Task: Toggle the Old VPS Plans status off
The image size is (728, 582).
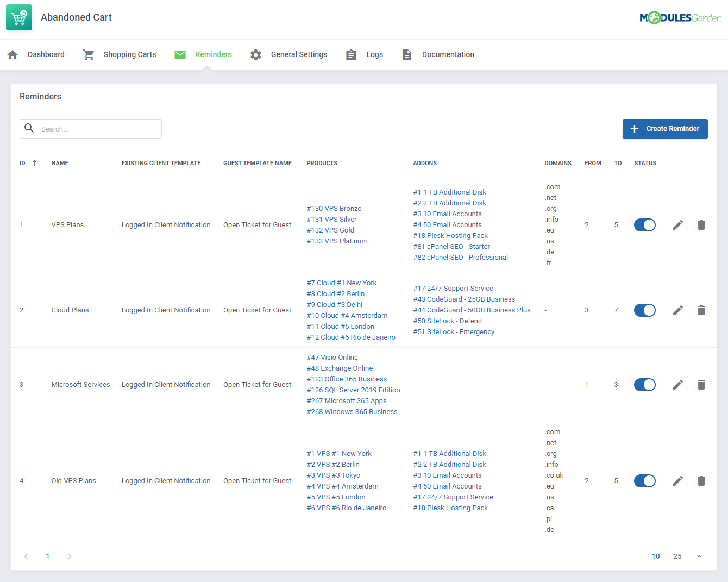Action: 644,480
